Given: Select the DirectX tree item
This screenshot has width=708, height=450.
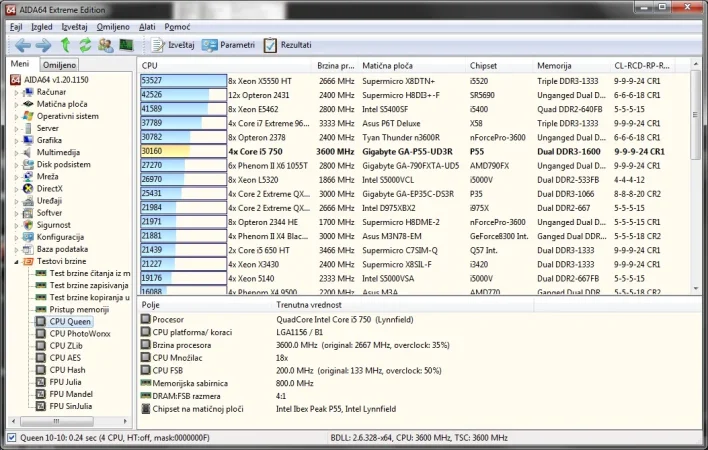Looking at the screenshot, I should coord(50,189).
